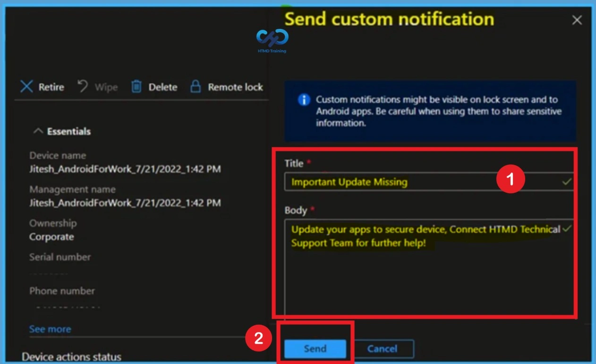596x364 pixels.
Task: Click the Remote lock action label
Action: (235, 87)
